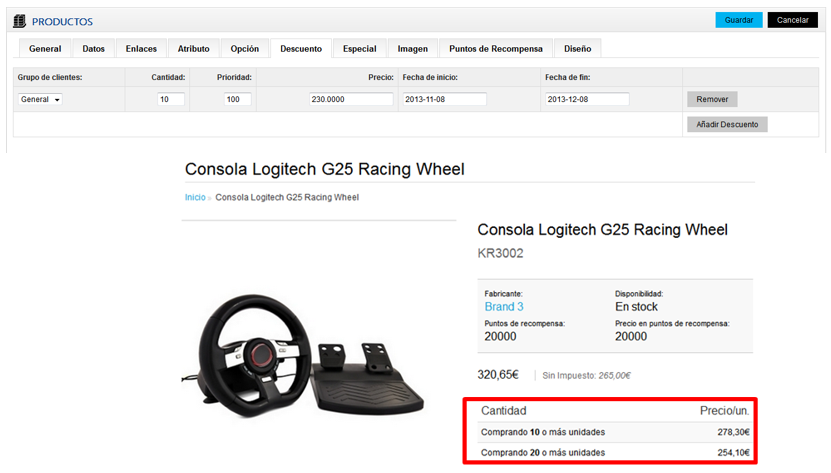The image size is (831, 473).
Task: Click the Sin Impuesto 265,00€ text
Action: (587, 375)
